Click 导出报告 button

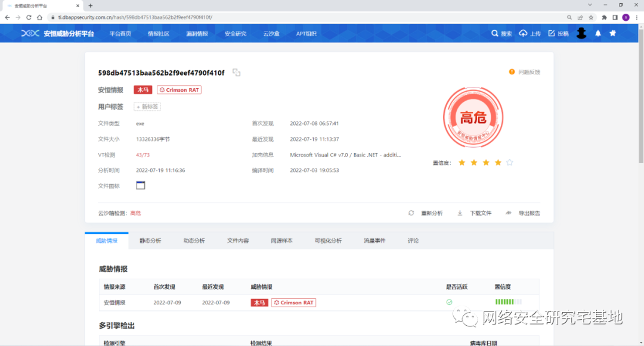pyautogui.click(x=529, y=213)
